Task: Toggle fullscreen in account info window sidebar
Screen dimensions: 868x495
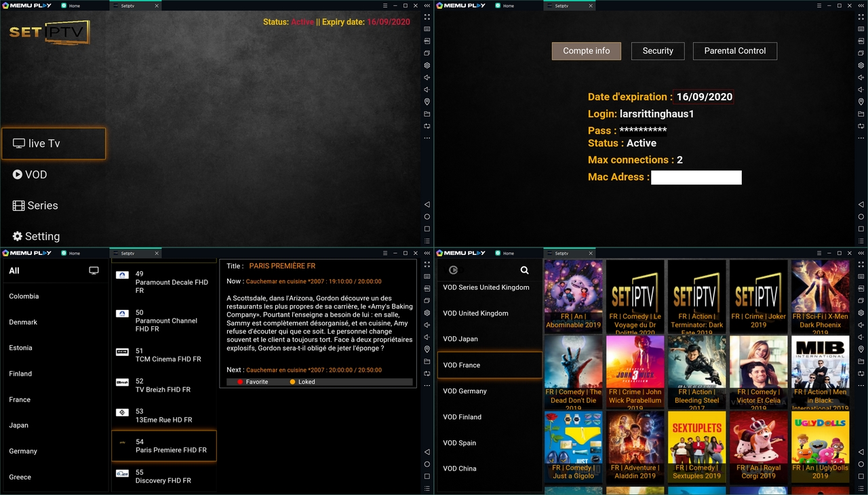Action: pos(861,17)
